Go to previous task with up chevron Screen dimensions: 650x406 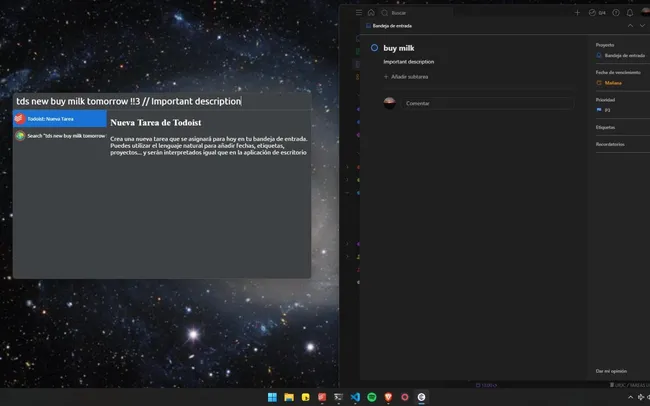pyautogui.click(x=630, y=26)
